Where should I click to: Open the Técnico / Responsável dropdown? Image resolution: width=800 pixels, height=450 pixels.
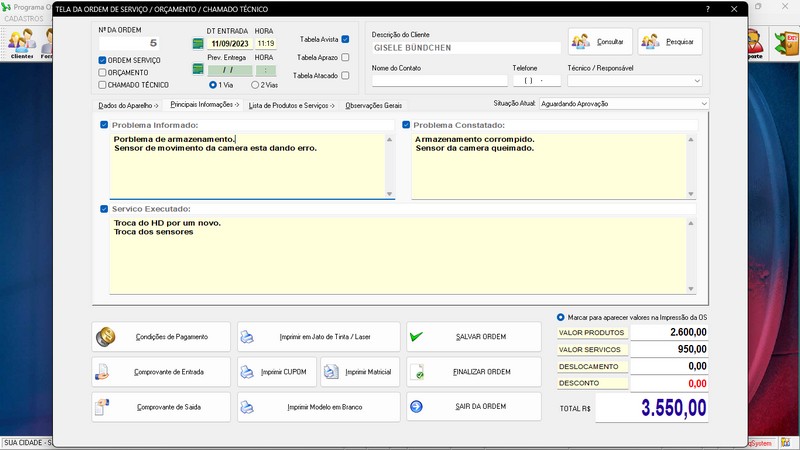coord(696,81)
